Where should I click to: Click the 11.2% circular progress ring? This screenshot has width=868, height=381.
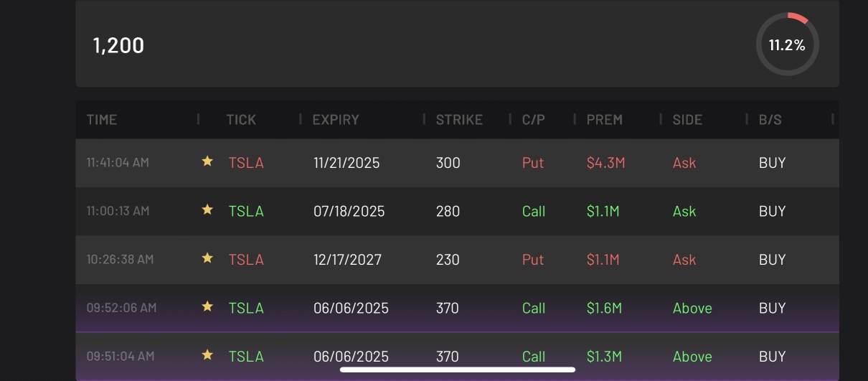(787, 44)
